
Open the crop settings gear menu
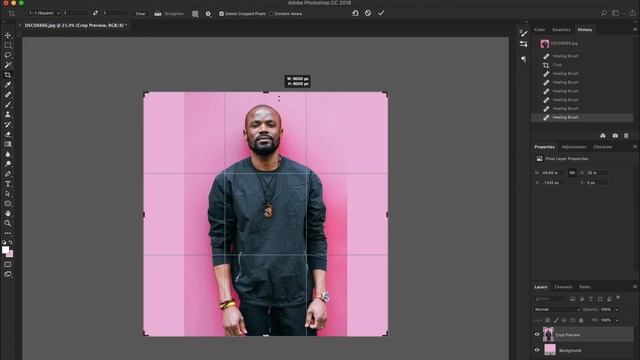coord(208,14)
